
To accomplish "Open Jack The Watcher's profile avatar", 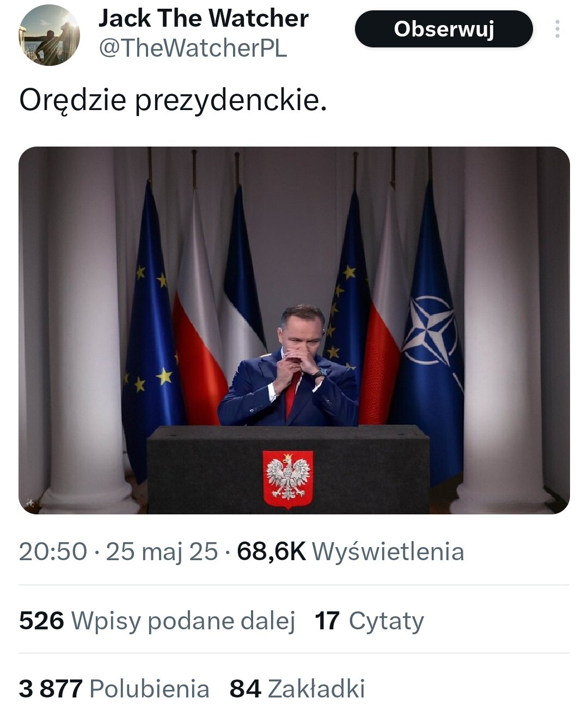I will [50, 35].
